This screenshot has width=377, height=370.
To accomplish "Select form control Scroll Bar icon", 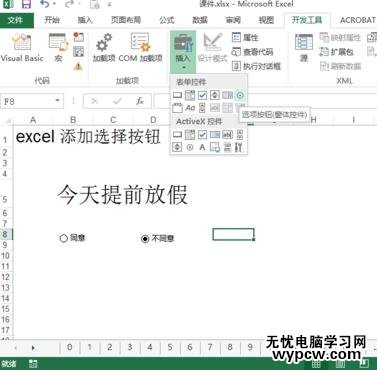I will coord(202,108).
